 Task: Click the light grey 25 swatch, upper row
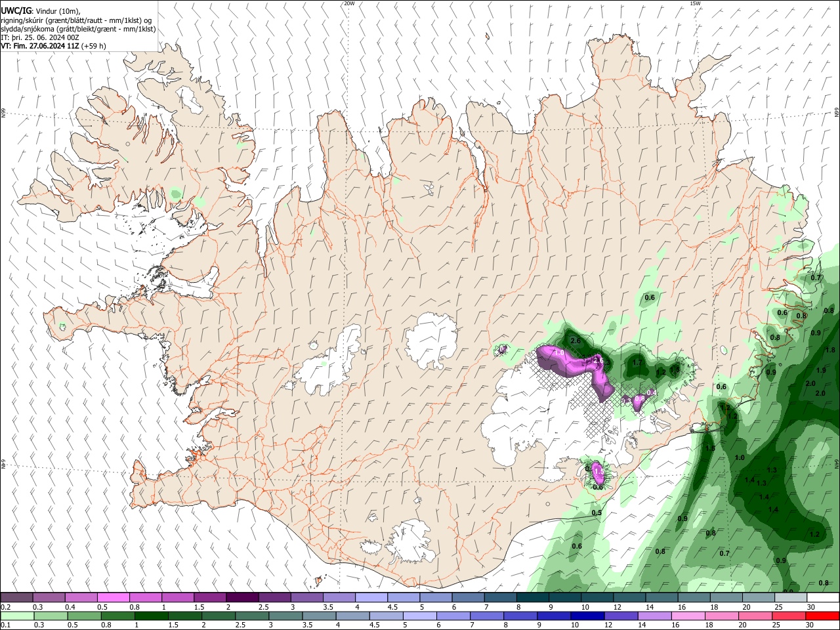pyautogui.click(x=790, y=597)
